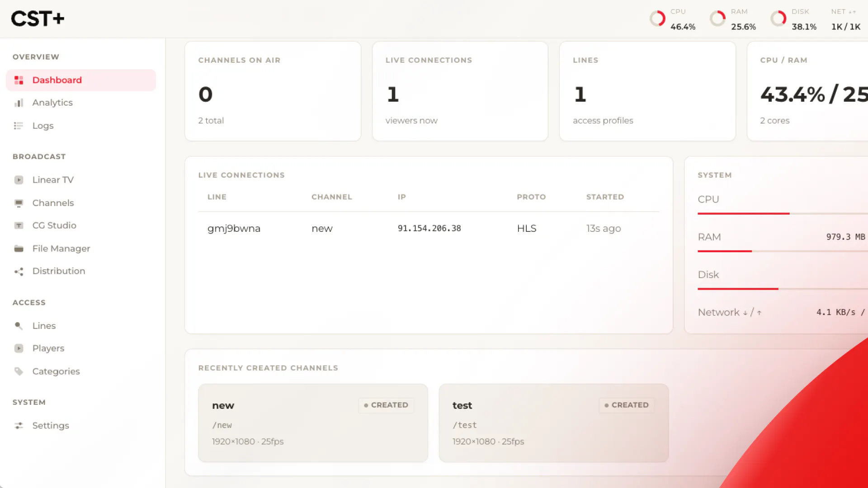Go to Distribution page
Image resolution: width=868 pixels, height=488 pixels.
click(x=81, y=271)
